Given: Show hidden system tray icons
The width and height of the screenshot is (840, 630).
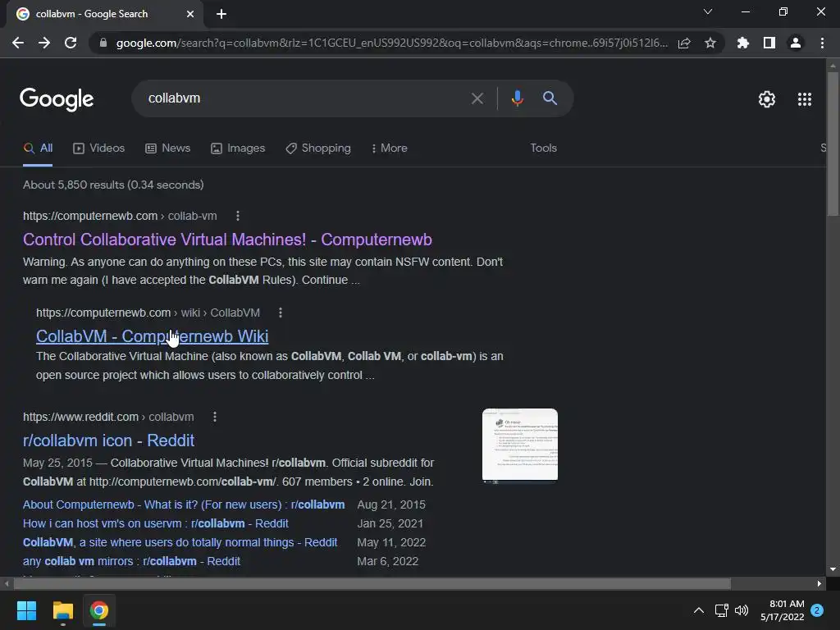Looking at the screenshot, I should click(699, 610).
